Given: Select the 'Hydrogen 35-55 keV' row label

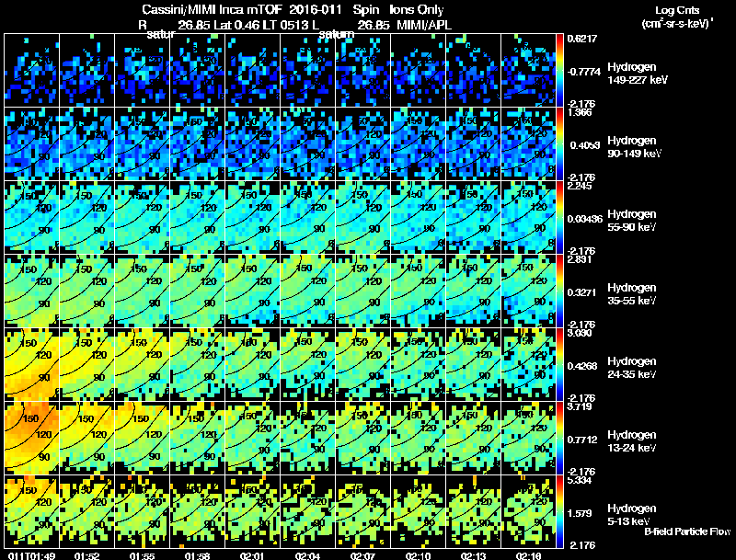Looking at the screenshot, I should pos(632,294).
